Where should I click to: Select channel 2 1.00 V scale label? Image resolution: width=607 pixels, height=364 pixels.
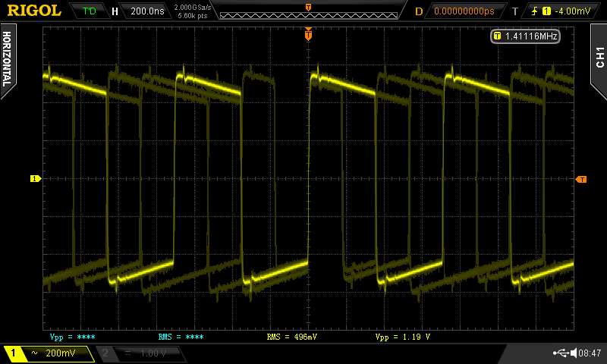click(153, 353)
